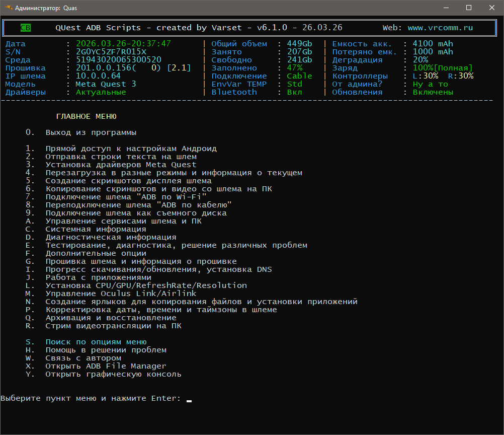Click 'Архивация и восстановление' line
The width and height of the screenshot is (504, 435).
tap(111, 318)
